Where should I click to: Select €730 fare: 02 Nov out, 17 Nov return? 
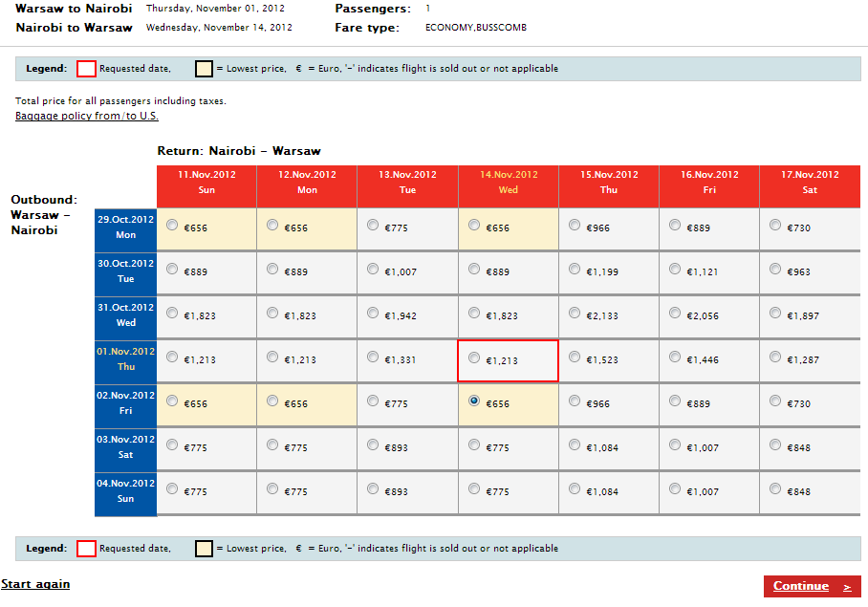coord(775,401)
